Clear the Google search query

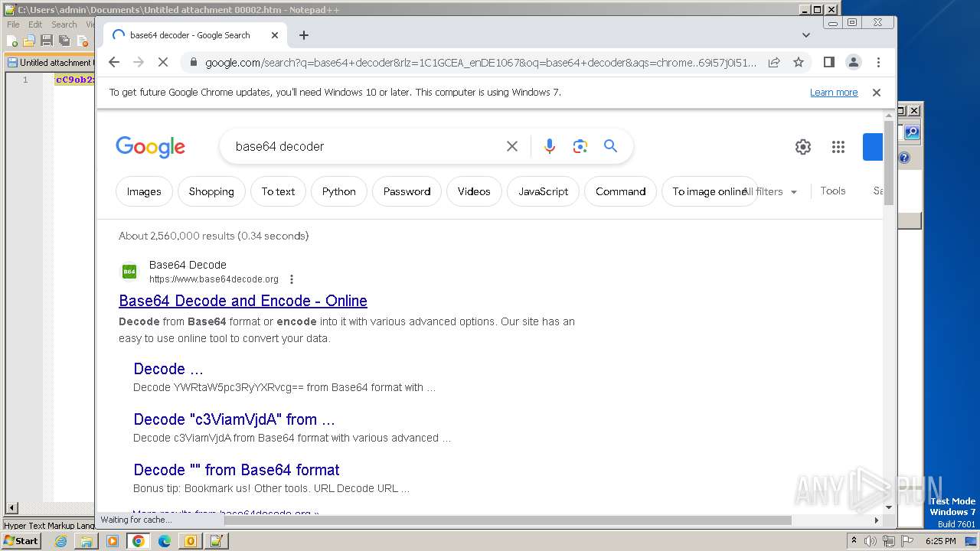[x=512, y=146]
